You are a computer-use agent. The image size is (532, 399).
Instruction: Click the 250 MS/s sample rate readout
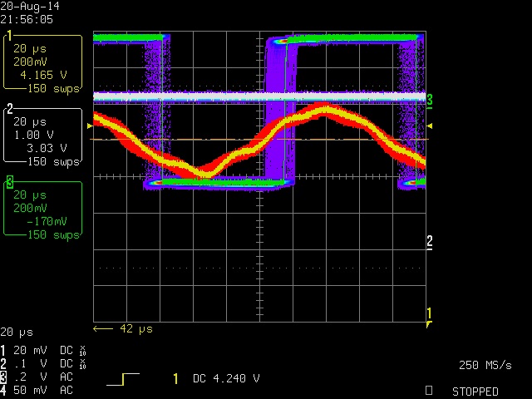pyautogui.click(x=485, y=366)
